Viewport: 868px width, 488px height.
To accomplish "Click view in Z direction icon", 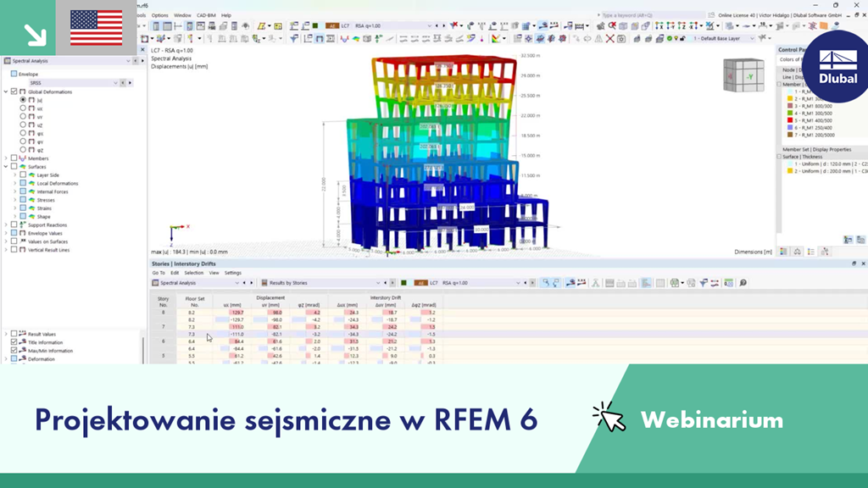I will point(682,26).
